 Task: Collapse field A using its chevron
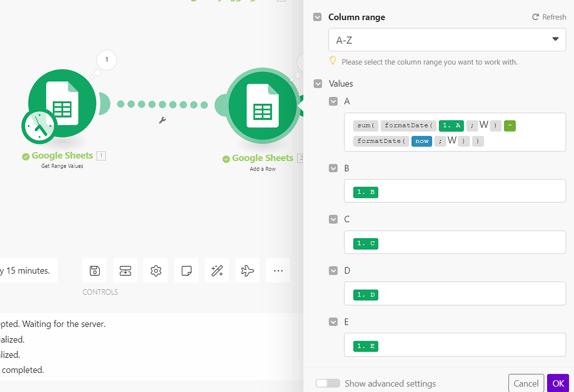333,101
